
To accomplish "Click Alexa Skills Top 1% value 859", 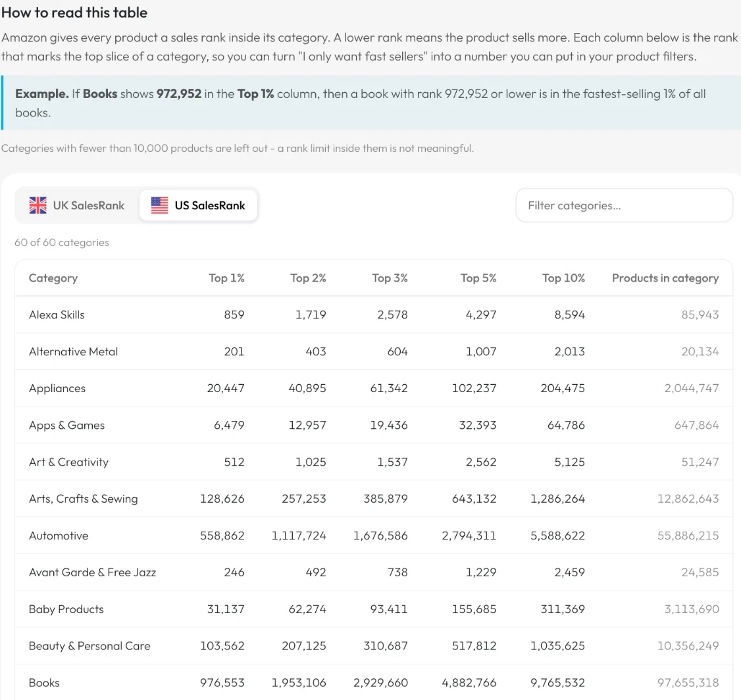I will 234,314.
